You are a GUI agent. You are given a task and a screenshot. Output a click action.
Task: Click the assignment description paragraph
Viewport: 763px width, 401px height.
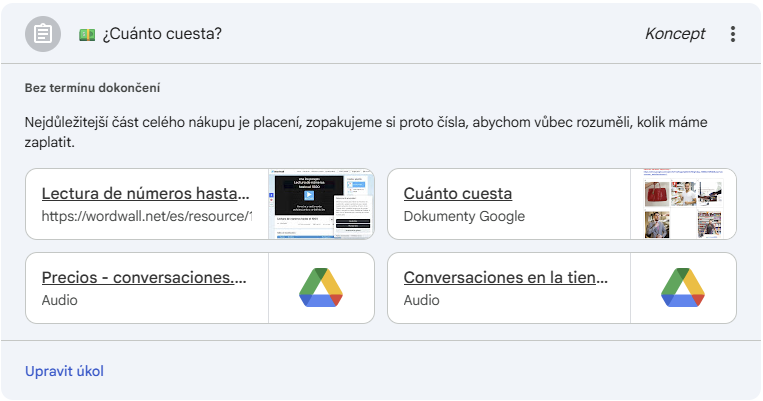pyautogui.click(x=366, y=132)
